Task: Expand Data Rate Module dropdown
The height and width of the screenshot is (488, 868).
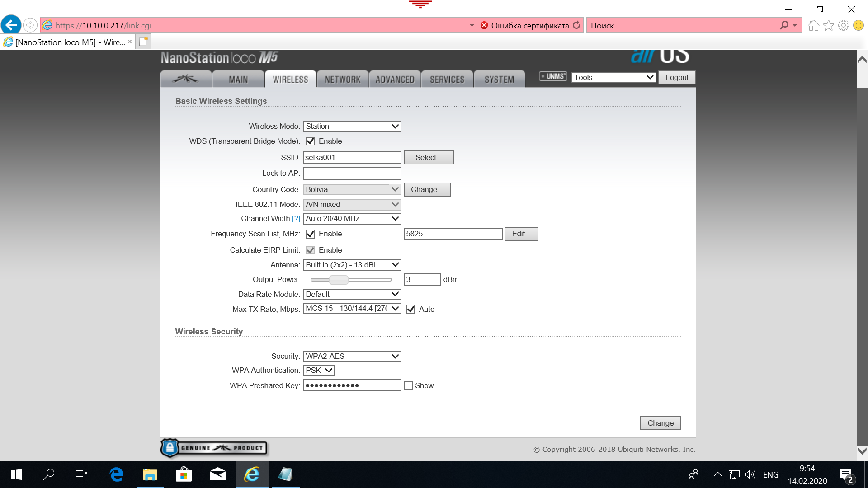Action: (352, 295)
